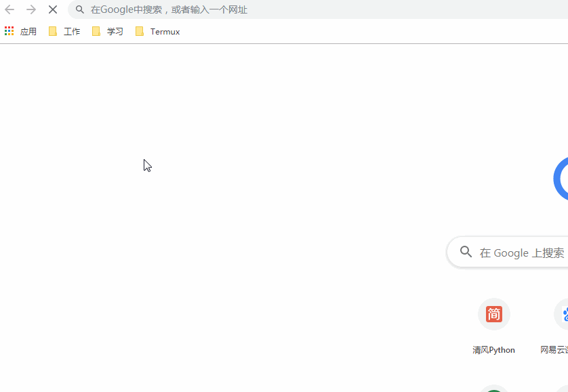
Task: Click the forward navigation arrow
Action: tap(31, 9)
